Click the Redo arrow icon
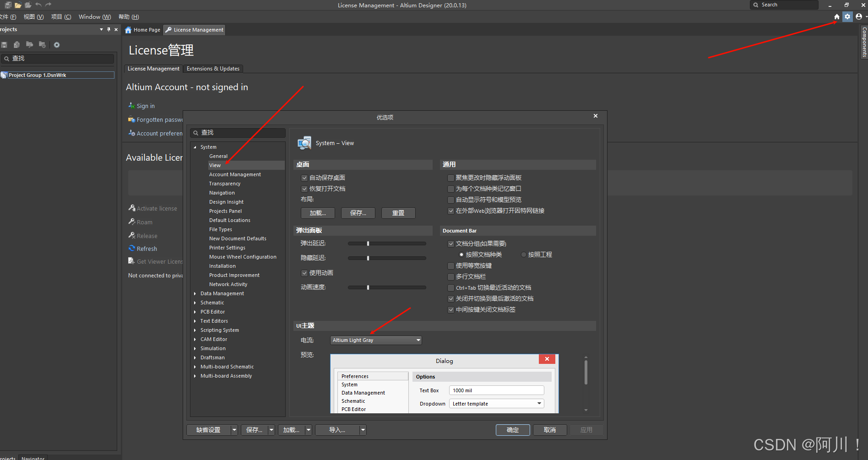Screen dimensions: 868x460 [x=48, y=5]
